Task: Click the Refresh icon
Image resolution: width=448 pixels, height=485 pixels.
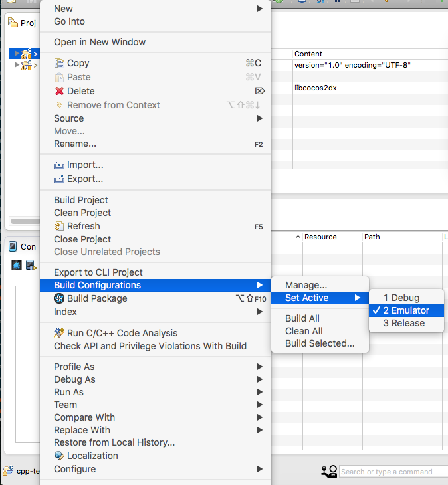Action: click(59, 227)
